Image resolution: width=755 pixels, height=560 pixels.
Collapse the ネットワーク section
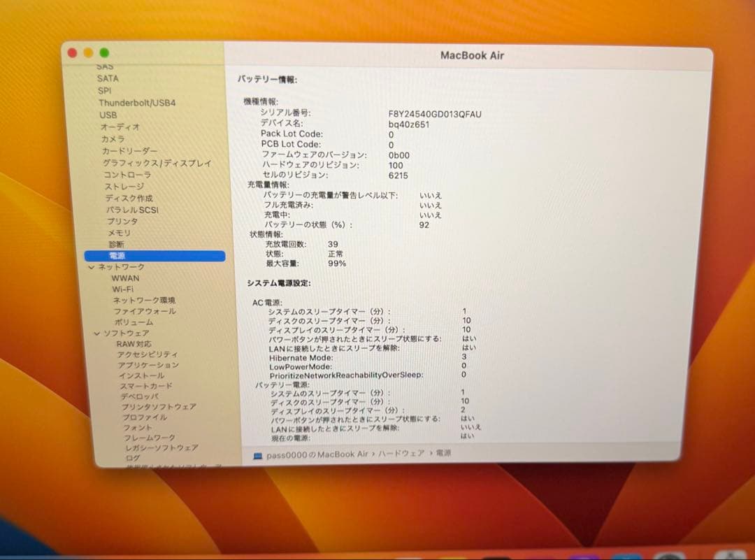pyautogui.click(x=92, y=266)
